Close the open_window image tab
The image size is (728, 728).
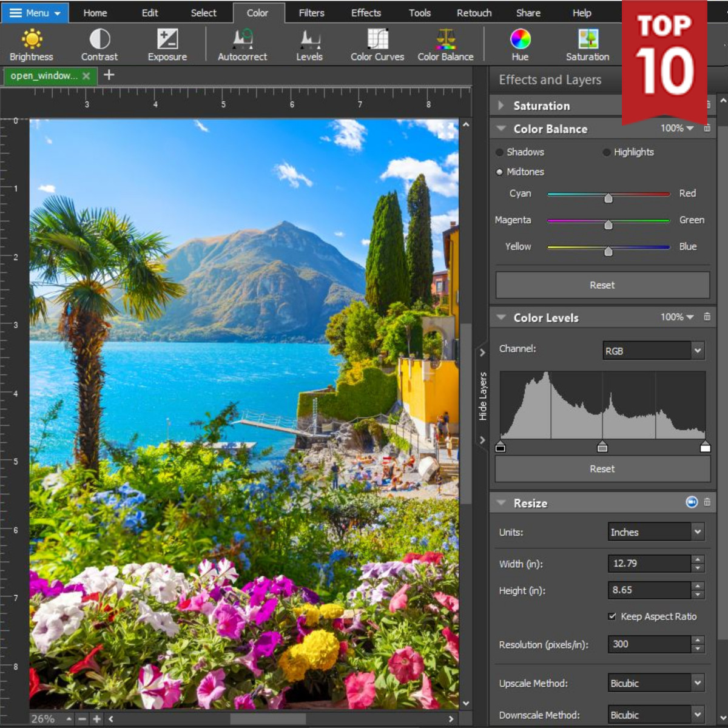(x=86, y=76)
